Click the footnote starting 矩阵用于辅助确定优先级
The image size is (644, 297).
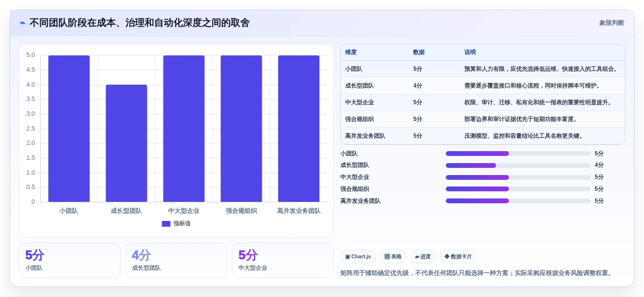click(477, 273)
